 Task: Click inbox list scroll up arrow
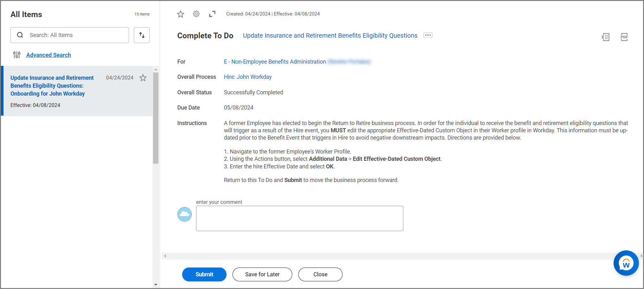click(x=156, y=69)
